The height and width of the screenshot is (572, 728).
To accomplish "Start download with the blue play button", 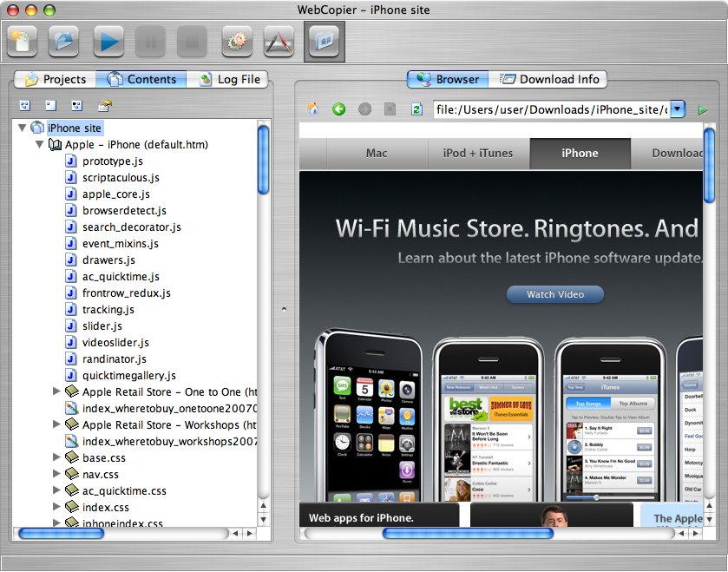I will point(108,41).
